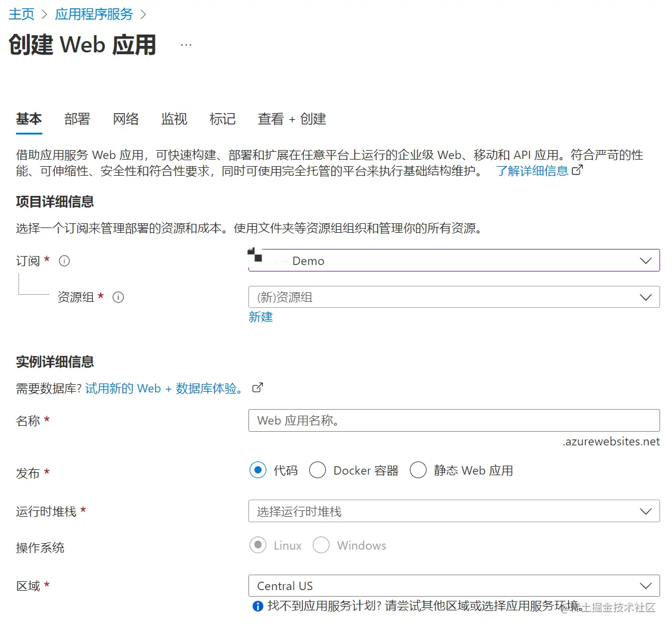Switch to the 标记 tab
This screenshot has height=630, width=672.
coord(222,118)
